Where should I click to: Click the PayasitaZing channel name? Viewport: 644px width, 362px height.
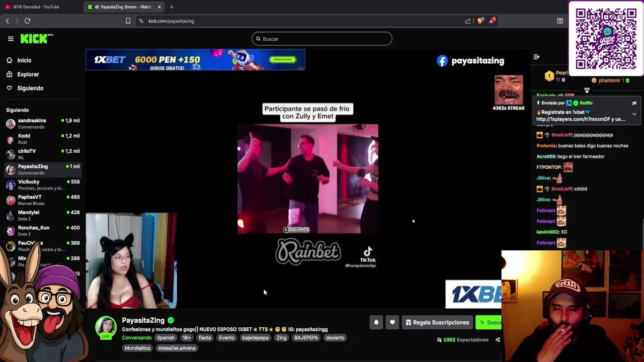coord(143,320)
